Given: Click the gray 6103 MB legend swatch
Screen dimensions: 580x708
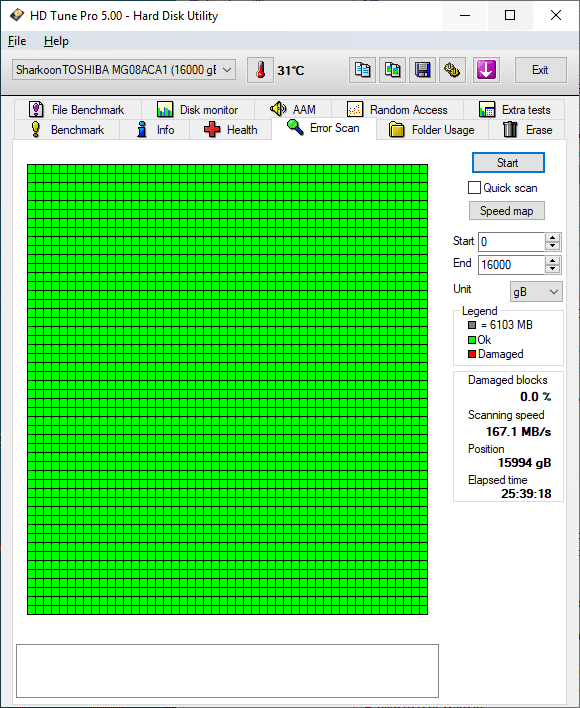Looking at the screenshot, I should click(472, 325).
